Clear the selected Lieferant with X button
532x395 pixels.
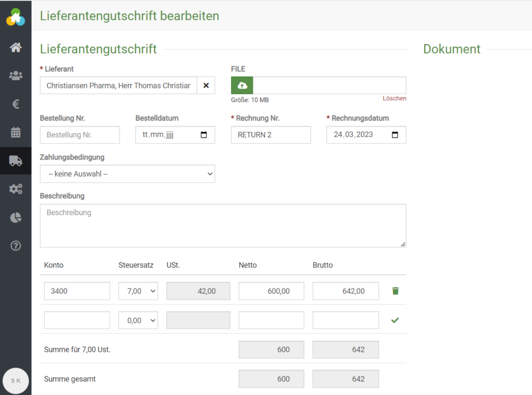(x=206, y=85)
